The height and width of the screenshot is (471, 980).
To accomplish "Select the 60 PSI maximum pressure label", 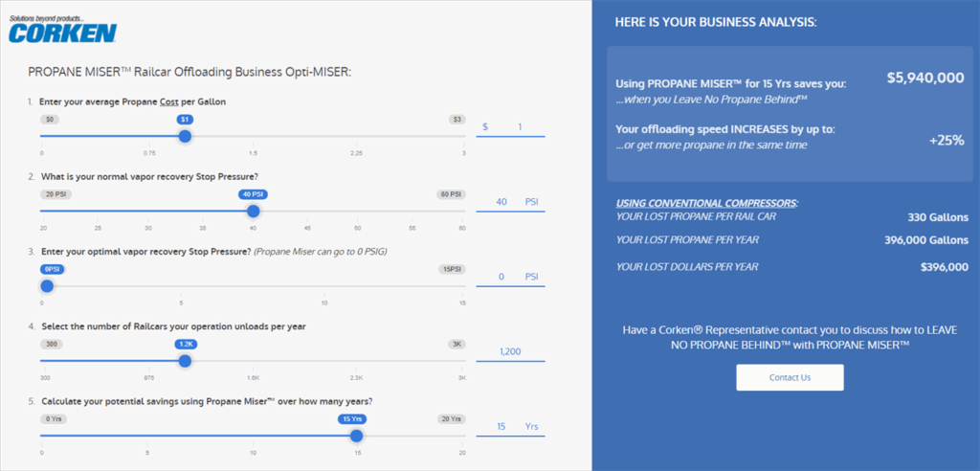I will (450, 194).
